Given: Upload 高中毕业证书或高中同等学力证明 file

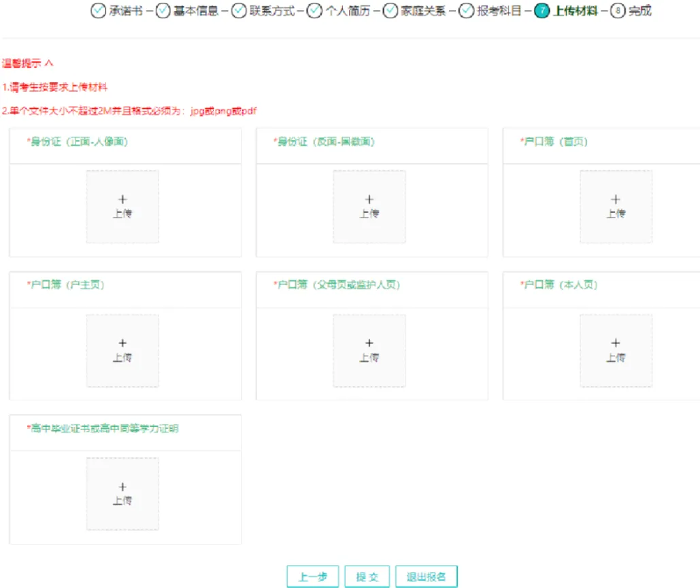Looking at the screenshot, I should 122,494.
